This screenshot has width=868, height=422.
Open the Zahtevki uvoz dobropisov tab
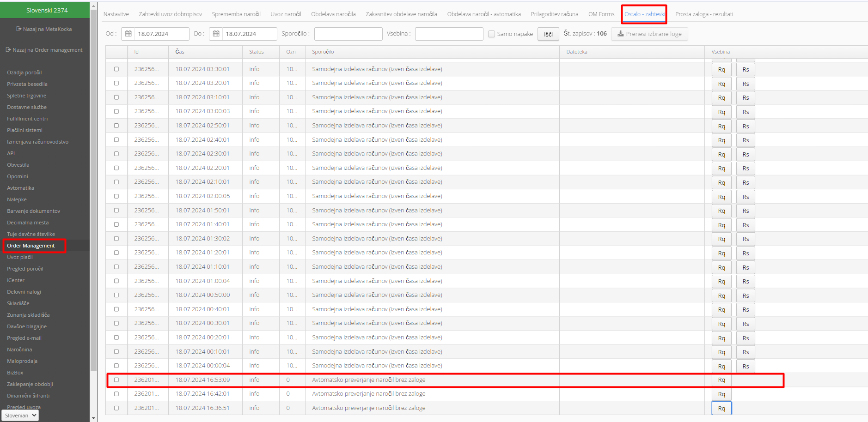171,14
